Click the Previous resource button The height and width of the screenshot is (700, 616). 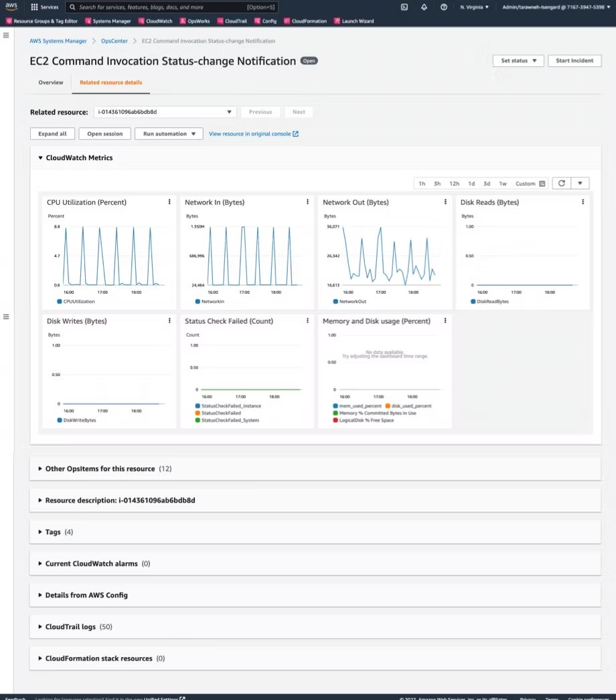[260, 112]
